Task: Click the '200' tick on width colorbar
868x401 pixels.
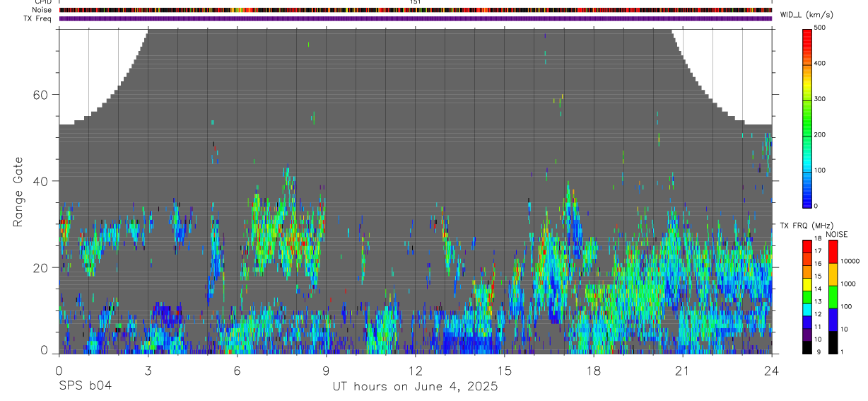Action: [821, 134]
